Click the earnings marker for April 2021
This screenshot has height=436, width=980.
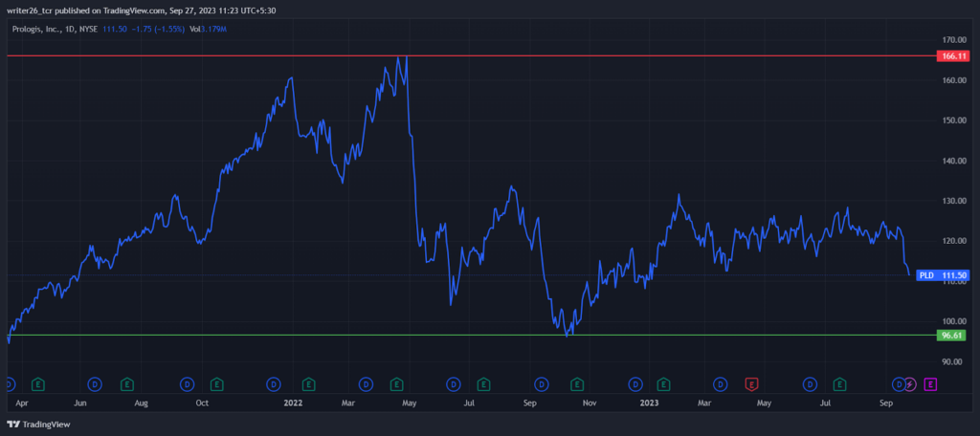pyautogui.click(x=38, y=382)
